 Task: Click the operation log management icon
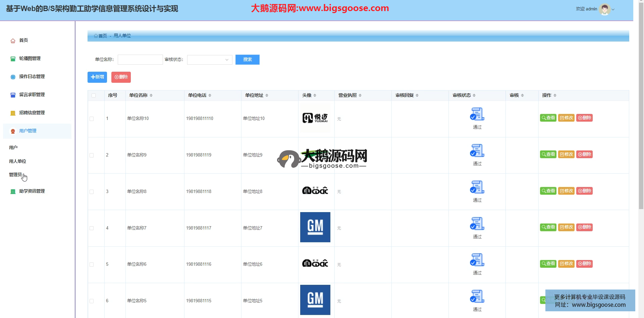point(13,77)
